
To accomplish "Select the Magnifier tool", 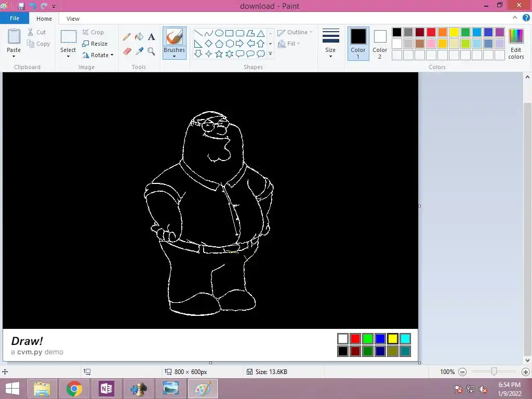I will pyautogui.click(x=151, y=51).
